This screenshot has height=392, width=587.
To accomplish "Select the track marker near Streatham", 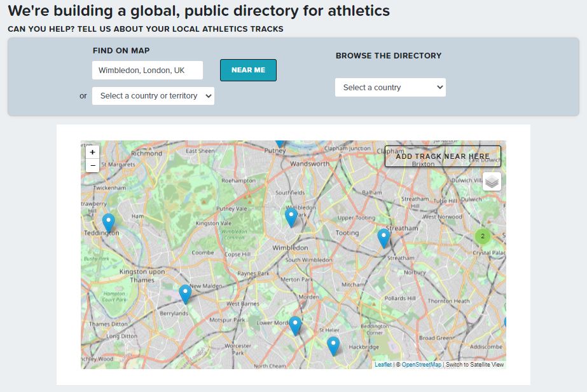I will click(x=383, y=238).
